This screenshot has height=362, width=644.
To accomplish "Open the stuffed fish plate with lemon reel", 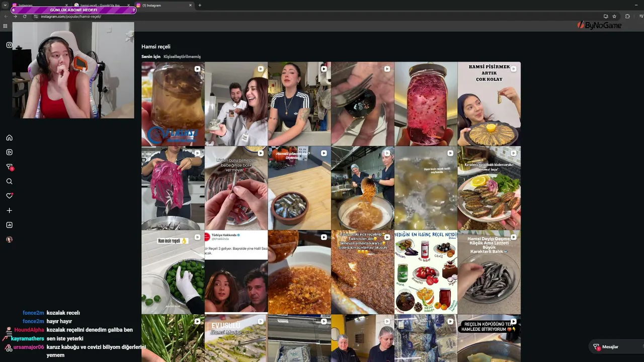I will (x=489, y=188).
